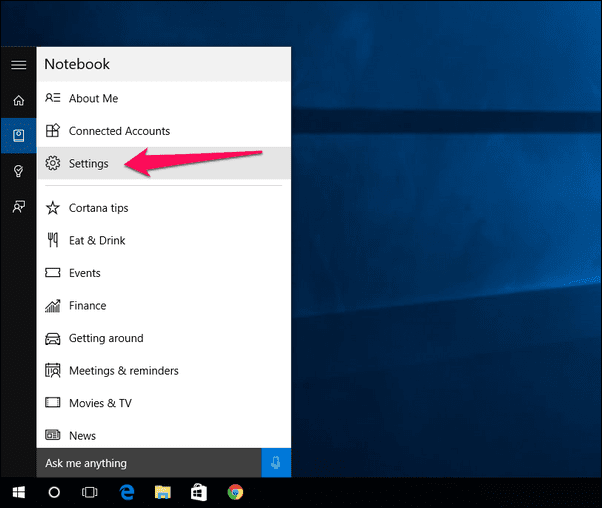Open Meetings & reminders category
The height and width of the screenshot is (508, 602).
[164, 371]
